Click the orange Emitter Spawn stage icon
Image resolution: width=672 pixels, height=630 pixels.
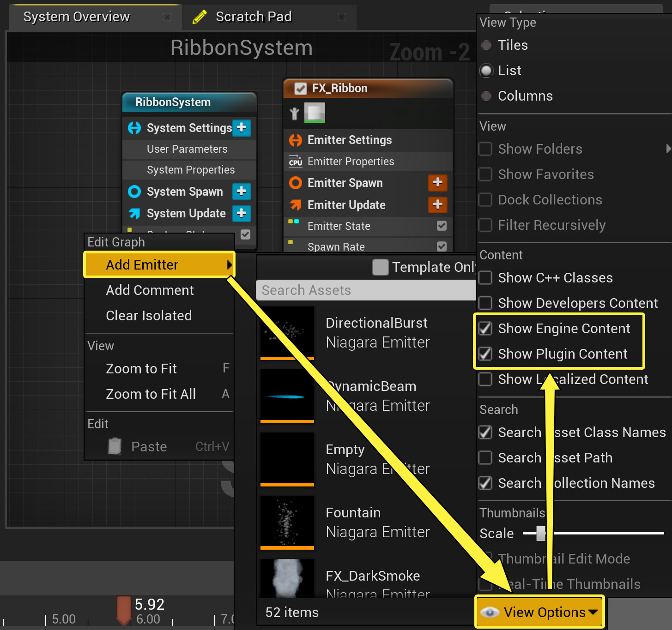tap(296, 183)
